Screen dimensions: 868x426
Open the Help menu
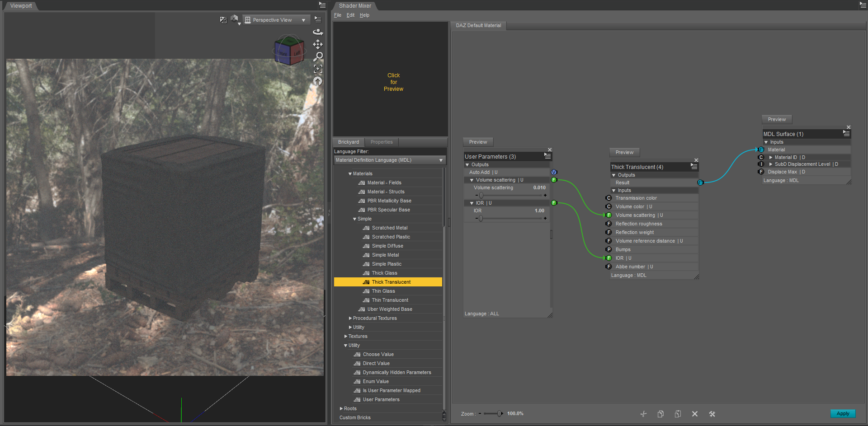pyautogui.click(x=364, y=15)
